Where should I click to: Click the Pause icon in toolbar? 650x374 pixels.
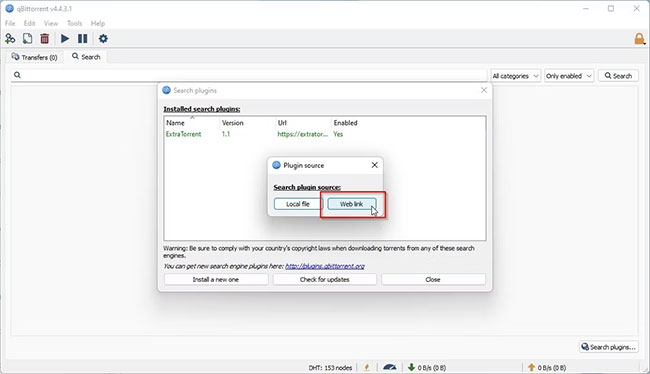pos(82,39)
